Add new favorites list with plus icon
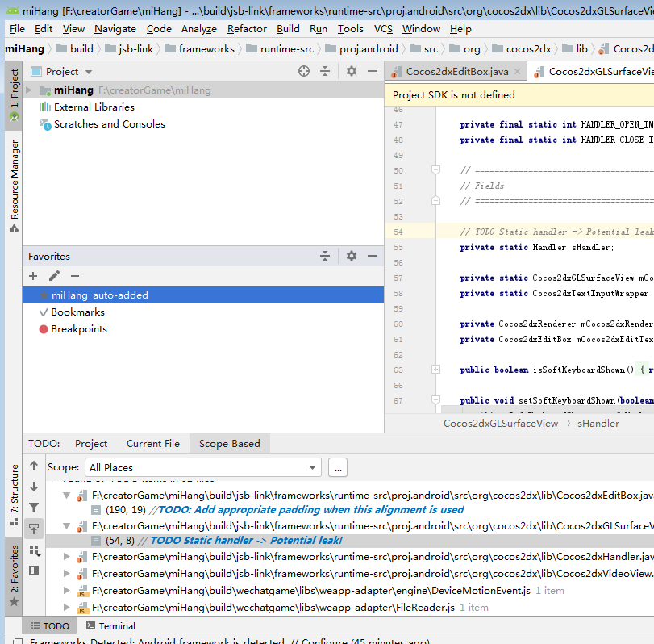 [33, 276]
